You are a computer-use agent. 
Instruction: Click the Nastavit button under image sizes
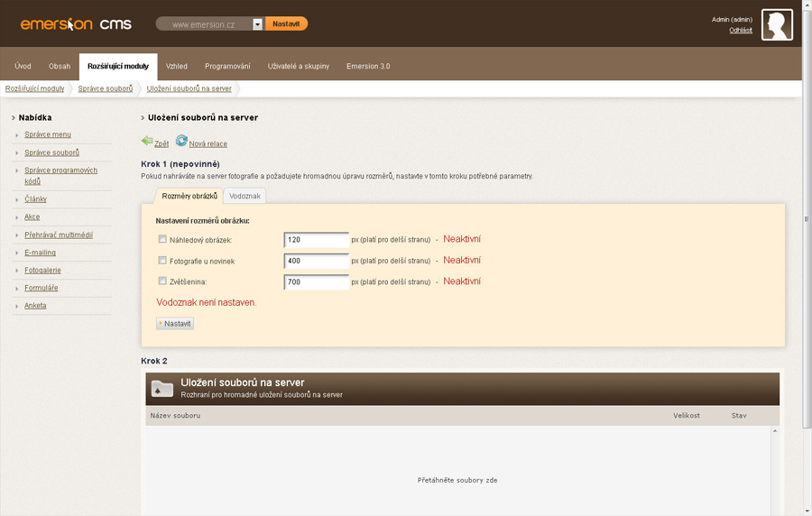pyautogui.click(x=175, y=323)
